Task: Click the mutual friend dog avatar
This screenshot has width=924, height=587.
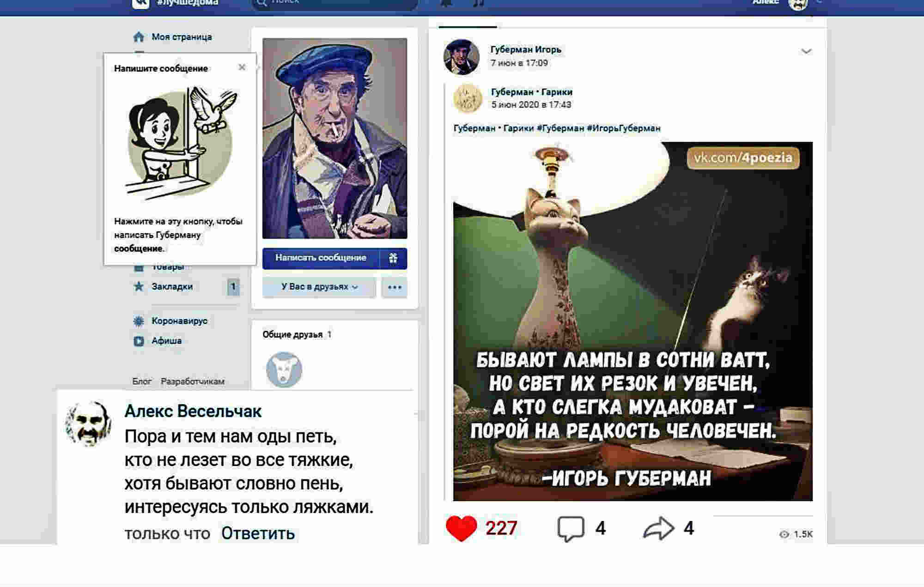Action: tap(284, 370)
